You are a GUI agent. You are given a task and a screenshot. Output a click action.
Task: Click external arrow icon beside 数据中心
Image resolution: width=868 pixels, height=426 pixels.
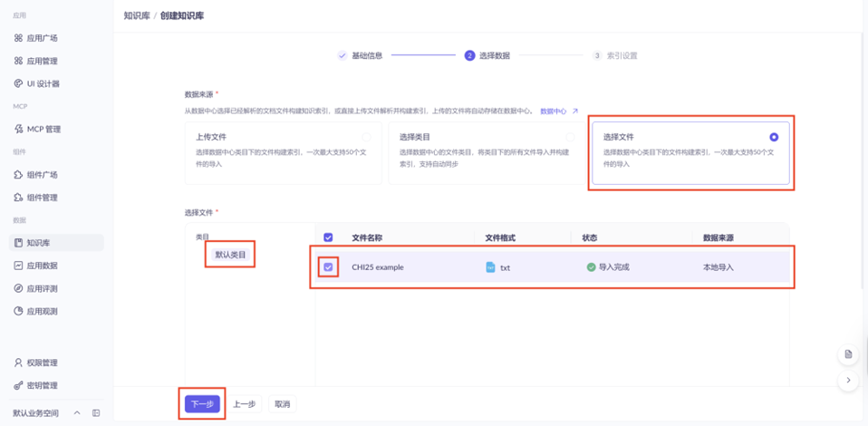pyautogui.click(x=575, y=111)
